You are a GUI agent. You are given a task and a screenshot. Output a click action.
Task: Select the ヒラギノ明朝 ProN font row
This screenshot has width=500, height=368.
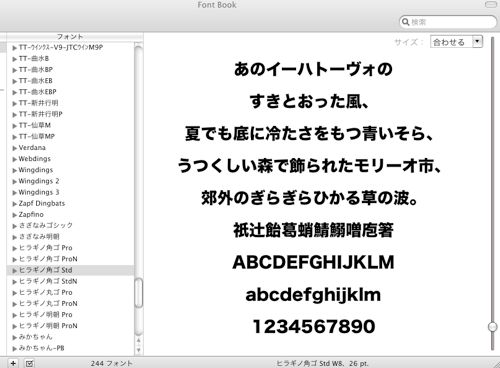click(x=70, y=326)
